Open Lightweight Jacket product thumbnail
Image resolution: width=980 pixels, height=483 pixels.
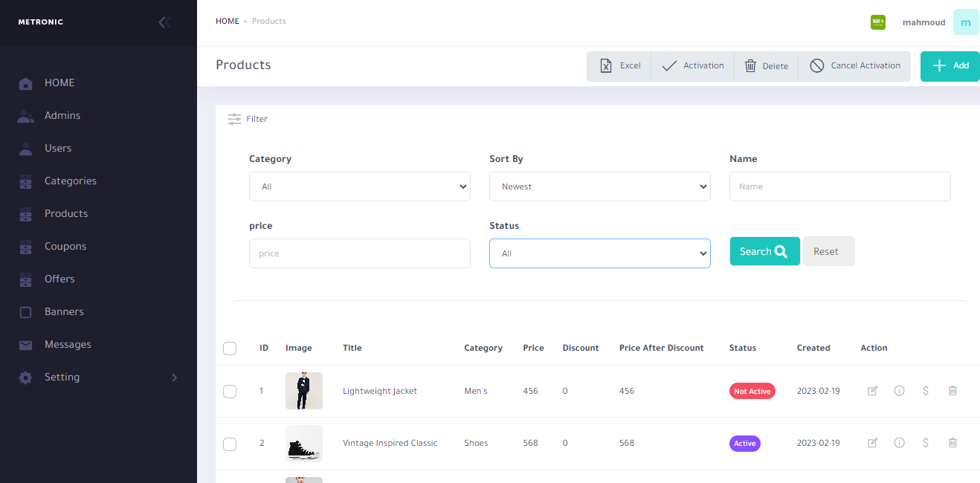(x=304, y=391)
